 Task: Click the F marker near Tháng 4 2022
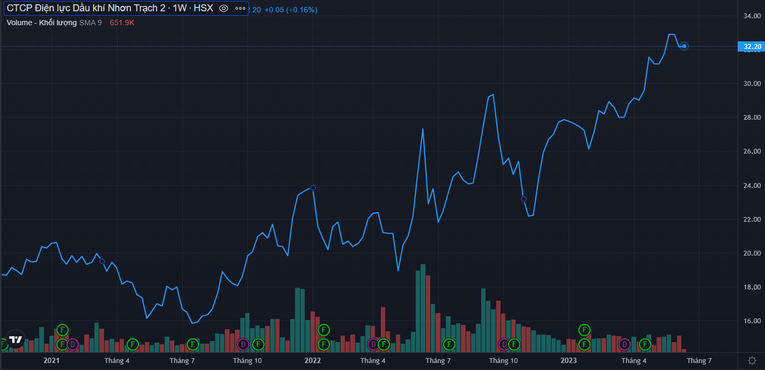click(x=384, y=345)
